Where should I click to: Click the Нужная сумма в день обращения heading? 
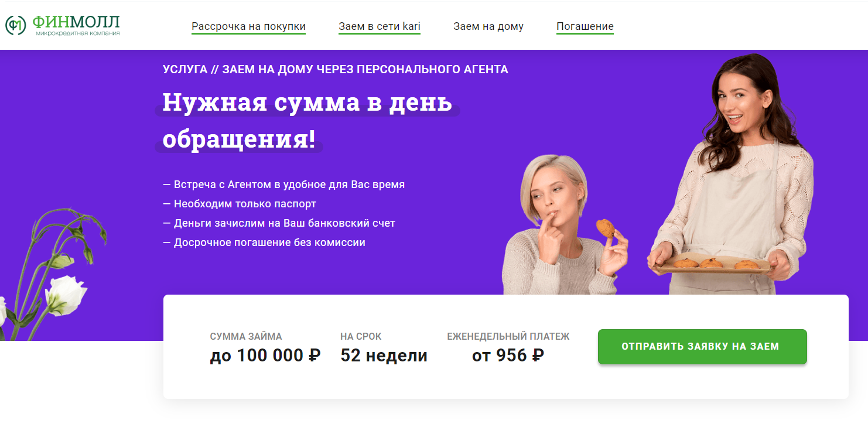[x=307, y=120]
